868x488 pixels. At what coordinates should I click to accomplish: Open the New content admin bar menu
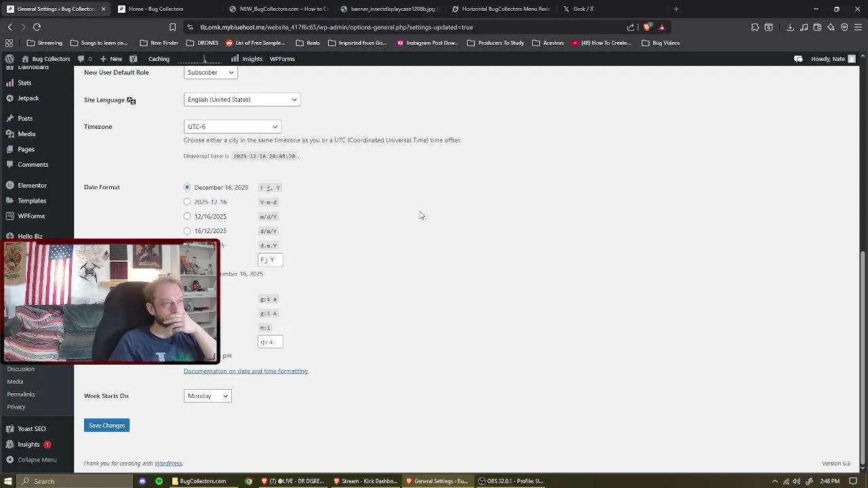coord(111,59)
